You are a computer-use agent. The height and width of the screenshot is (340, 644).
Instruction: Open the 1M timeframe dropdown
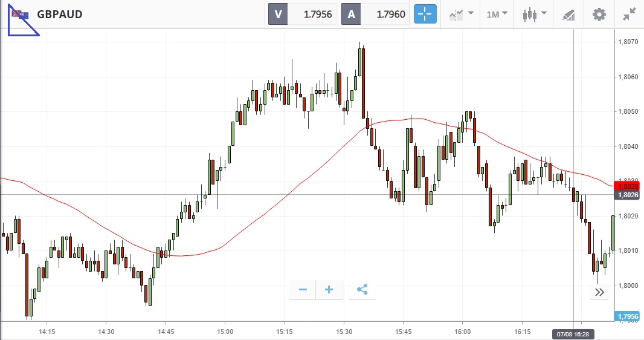click(497, 14)
